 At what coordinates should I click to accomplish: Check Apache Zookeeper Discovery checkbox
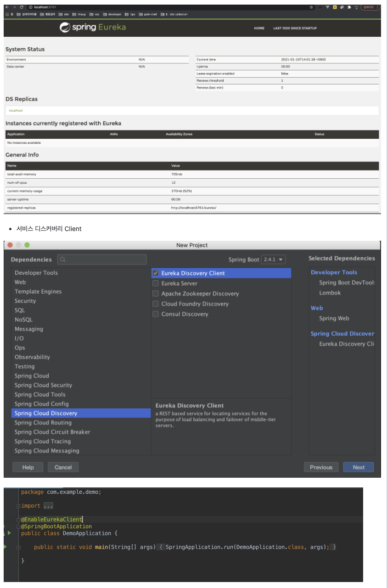click(x=156, y=294)
